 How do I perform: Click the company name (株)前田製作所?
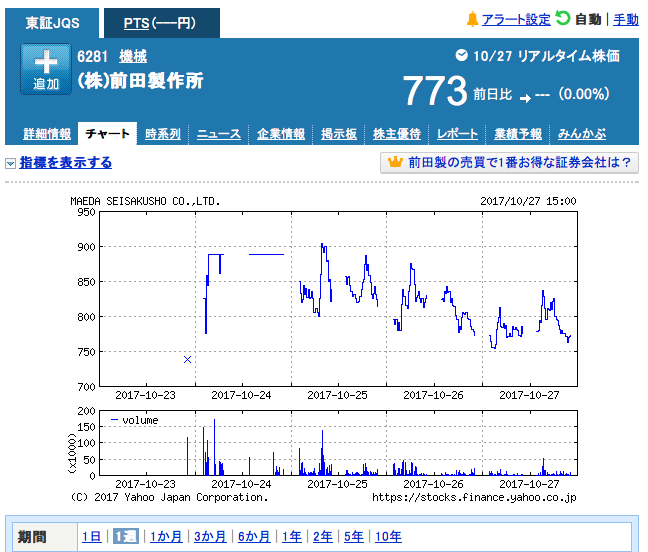[x=140, y=81]
